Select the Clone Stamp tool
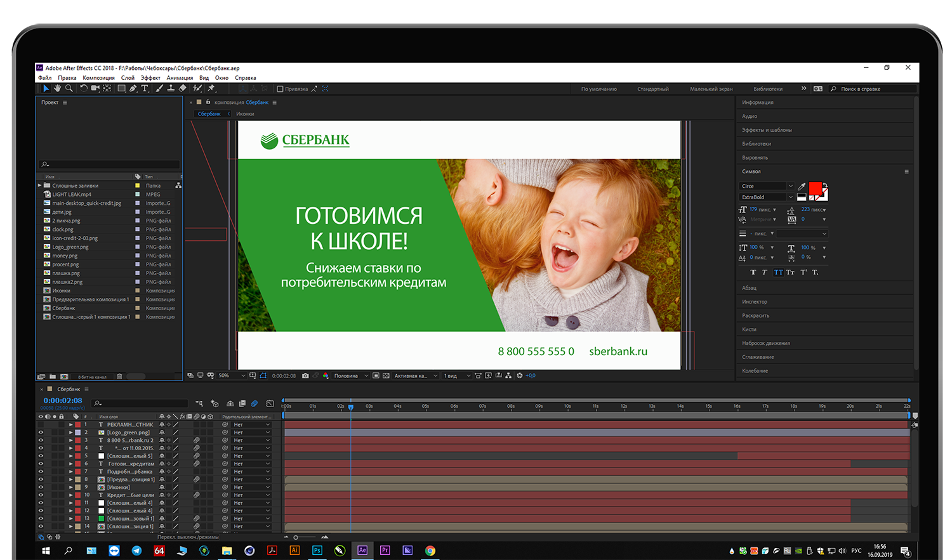The image size is (952, 560). [x=171, y=89]
